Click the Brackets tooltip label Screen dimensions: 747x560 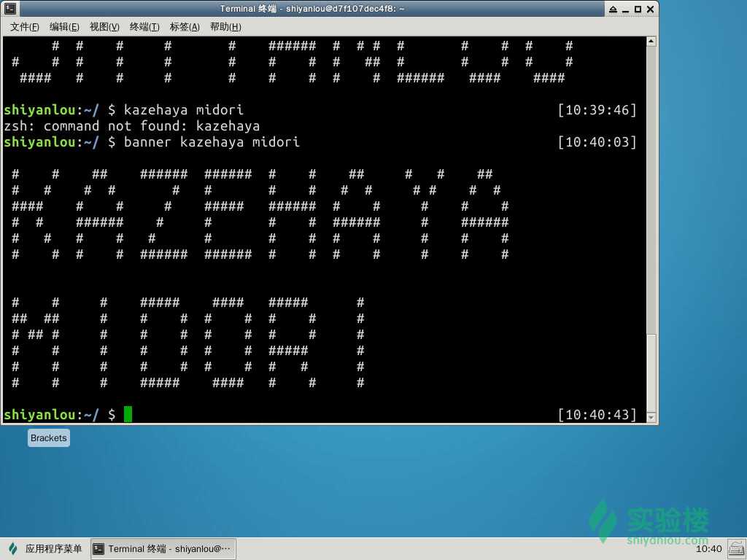click(x=49, y=438)
